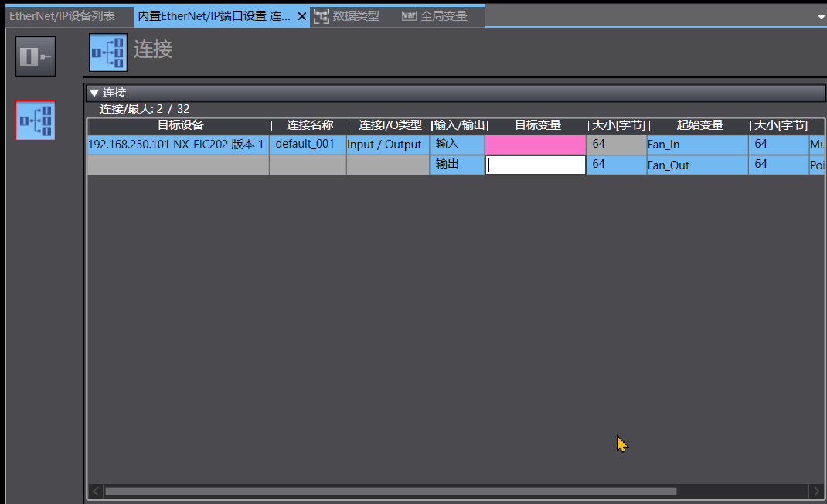Click the 目标设备 column header
This screenshot has width=827, height=504.
coord(180,125)
